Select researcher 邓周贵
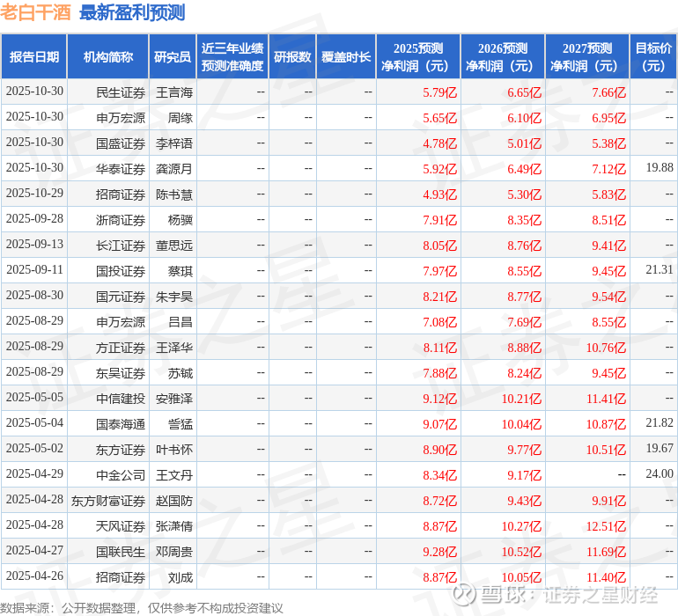The width and height of the screenshot is (678, 616). click(173, 551)
